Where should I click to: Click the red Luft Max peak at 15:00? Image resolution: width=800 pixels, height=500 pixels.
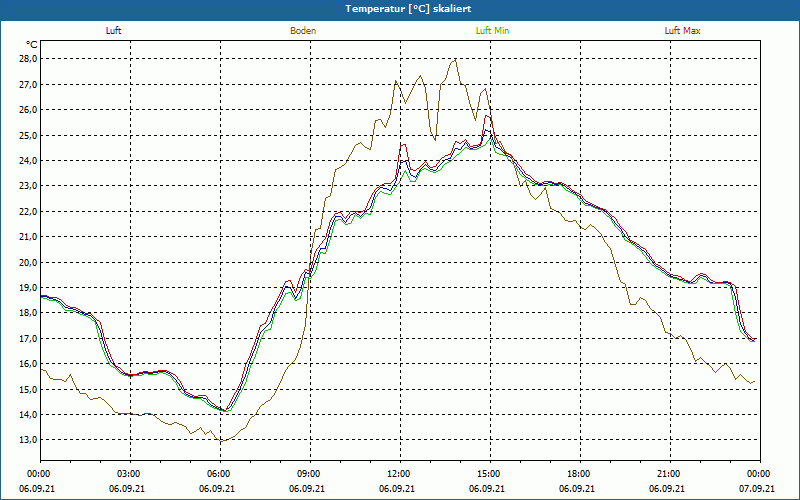tap(488, 116)
